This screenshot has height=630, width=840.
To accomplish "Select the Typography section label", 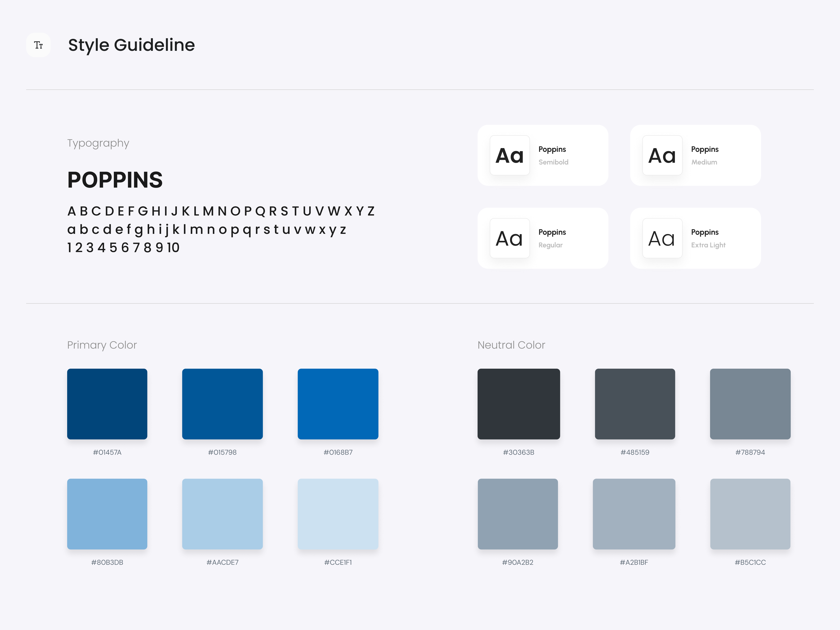I will coord(98,143).
